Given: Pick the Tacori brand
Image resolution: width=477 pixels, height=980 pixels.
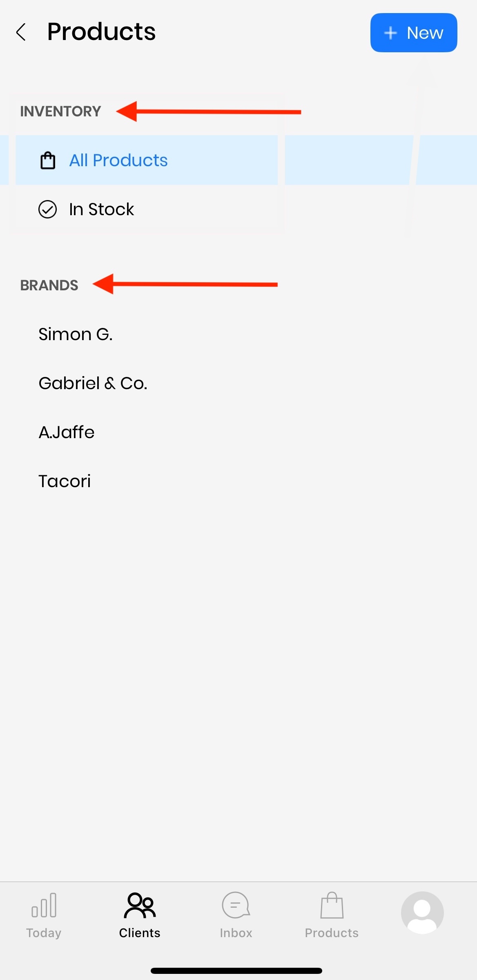Looking at the screenshot, I should tap(65, 481).
